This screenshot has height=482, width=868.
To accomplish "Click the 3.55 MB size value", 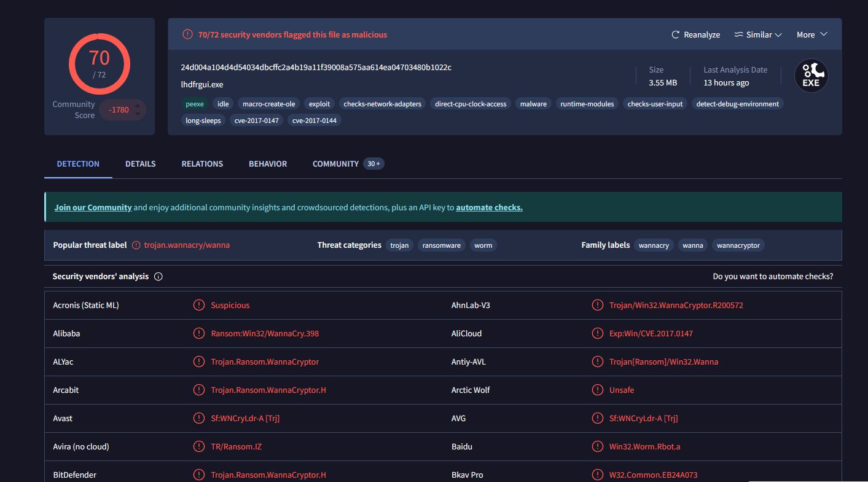I will click(663, 83).
